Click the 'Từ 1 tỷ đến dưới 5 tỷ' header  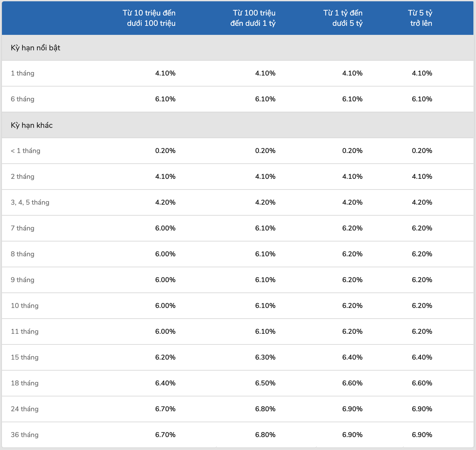[x=343, y=18]
